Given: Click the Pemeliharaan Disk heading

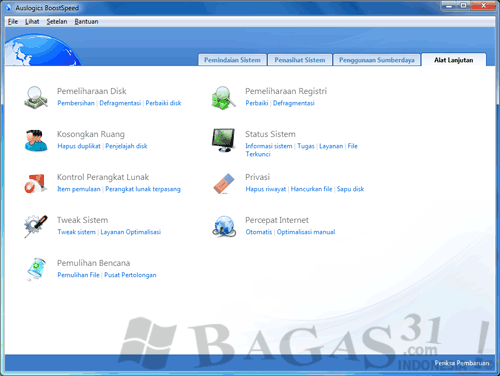Looking at the screenshot, I should tap(92, 91).
